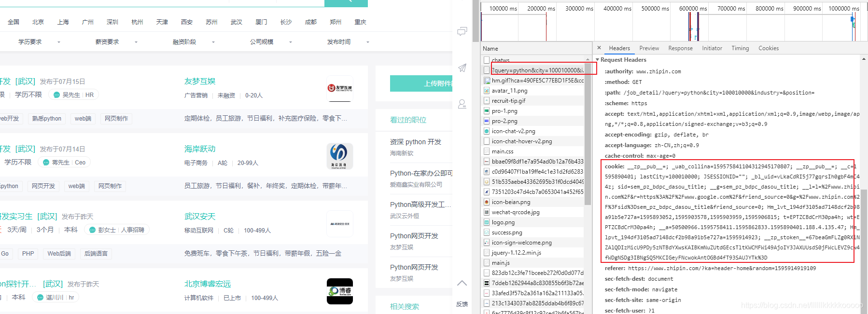The image size is (868, 314).
Task: Open 北京博睿宏远 company link
Action: point(208,284)
